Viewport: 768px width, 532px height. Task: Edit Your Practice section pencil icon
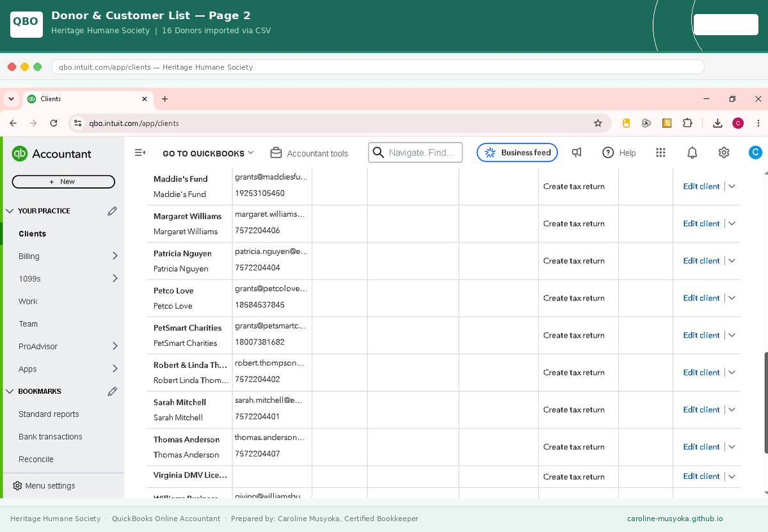click(113, 210)
